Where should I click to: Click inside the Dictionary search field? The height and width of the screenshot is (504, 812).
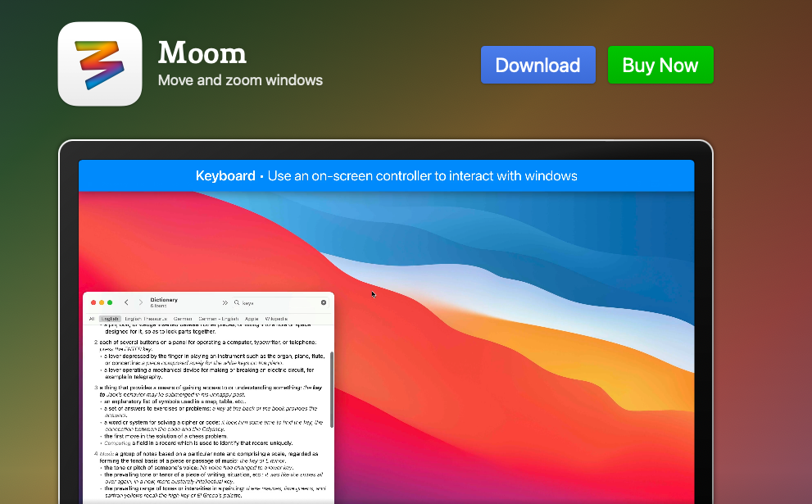click(x=270, y=302)
